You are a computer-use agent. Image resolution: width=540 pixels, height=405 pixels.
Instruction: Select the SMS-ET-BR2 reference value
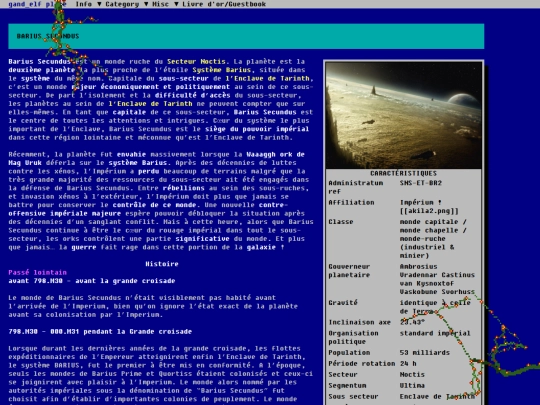click(x=420, y=183)
